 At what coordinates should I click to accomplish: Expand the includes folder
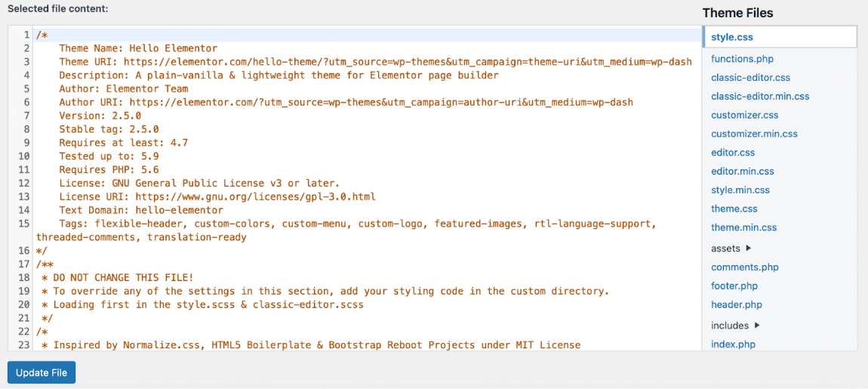coord(734,326)
